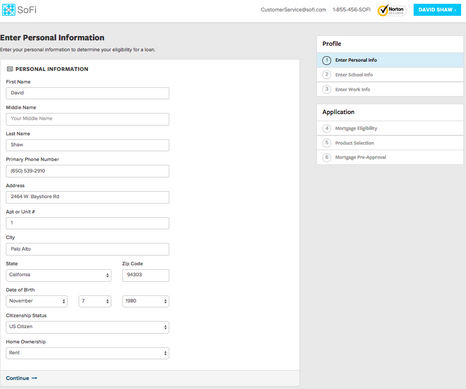This screenshot has height=389, width=466.
Task: Click the City field containing Palo Alto
Action: (88, 249)
